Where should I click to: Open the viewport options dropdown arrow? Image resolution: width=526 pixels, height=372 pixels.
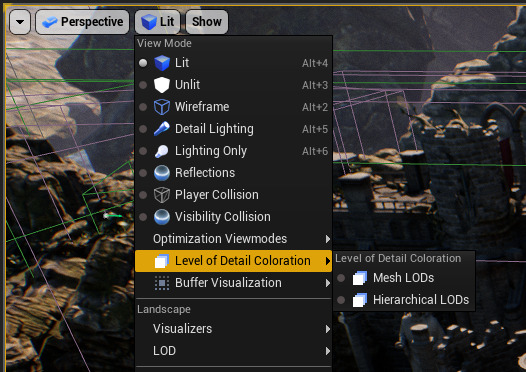pyautogui.click(x=20, y=22)
